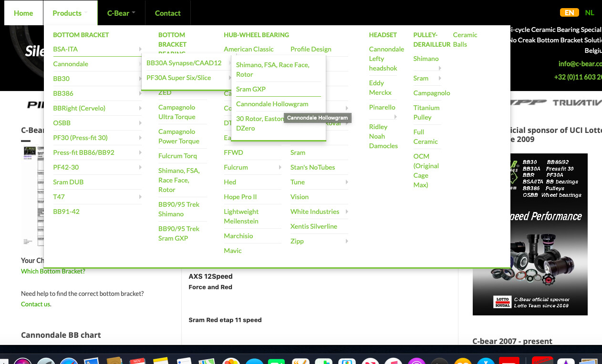Open Campagnolo Power Torque bearings
The width and height of the screenshot is (602, 364).
click(x=179, y=136)
